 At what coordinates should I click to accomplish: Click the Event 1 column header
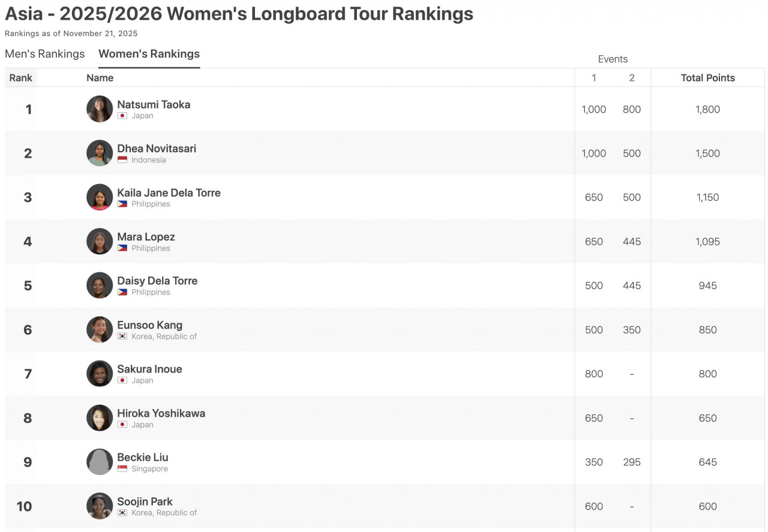click(x=594, y=78)
